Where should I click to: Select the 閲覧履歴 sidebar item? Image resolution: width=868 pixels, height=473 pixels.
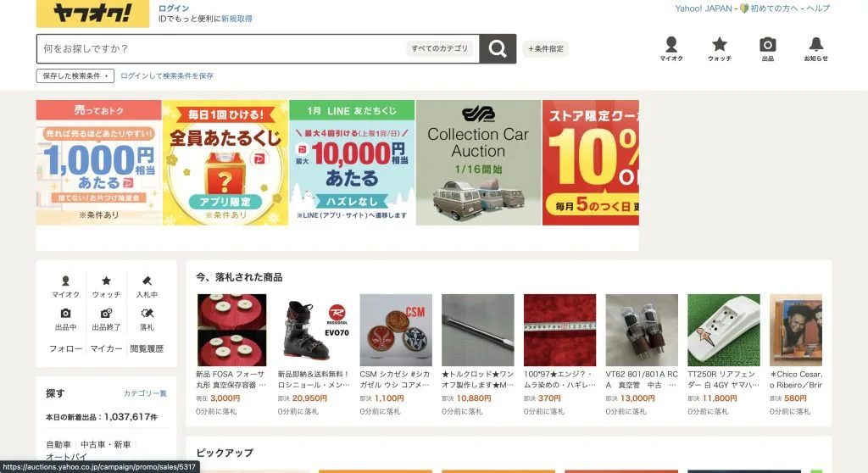tap(147, 348)
